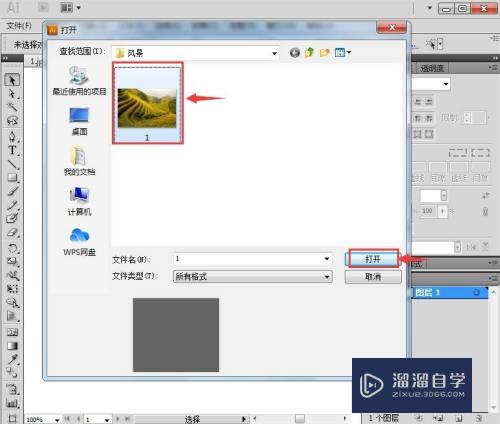Go to Desktop in the places sidebar
Image resolution: width=500 pixels, height=424 pixels.
pos(79,122)
